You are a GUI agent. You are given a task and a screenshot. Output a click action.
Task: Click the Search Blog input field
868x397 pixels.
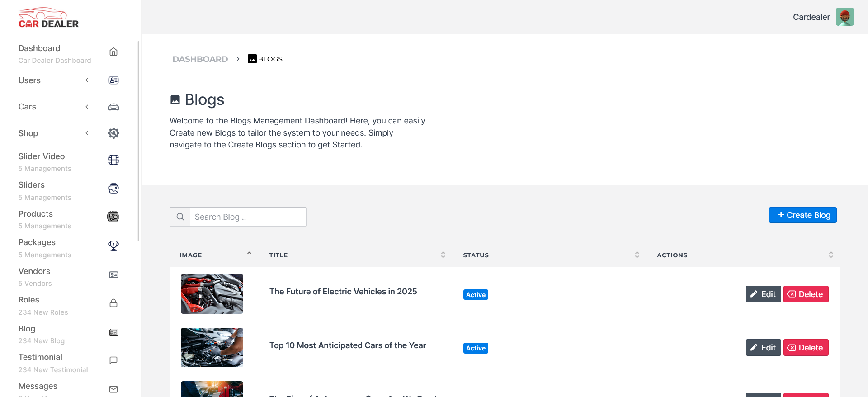[248, 217]
